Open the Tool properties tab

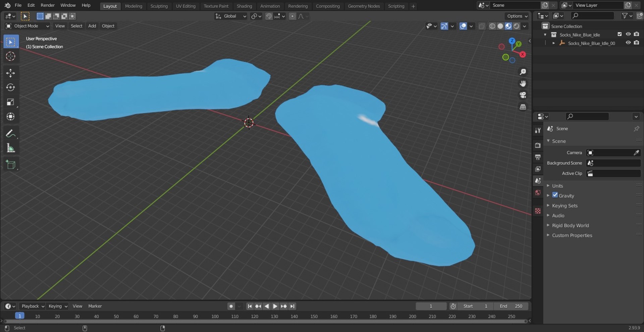pyautogui.click(x=538, y=130)
